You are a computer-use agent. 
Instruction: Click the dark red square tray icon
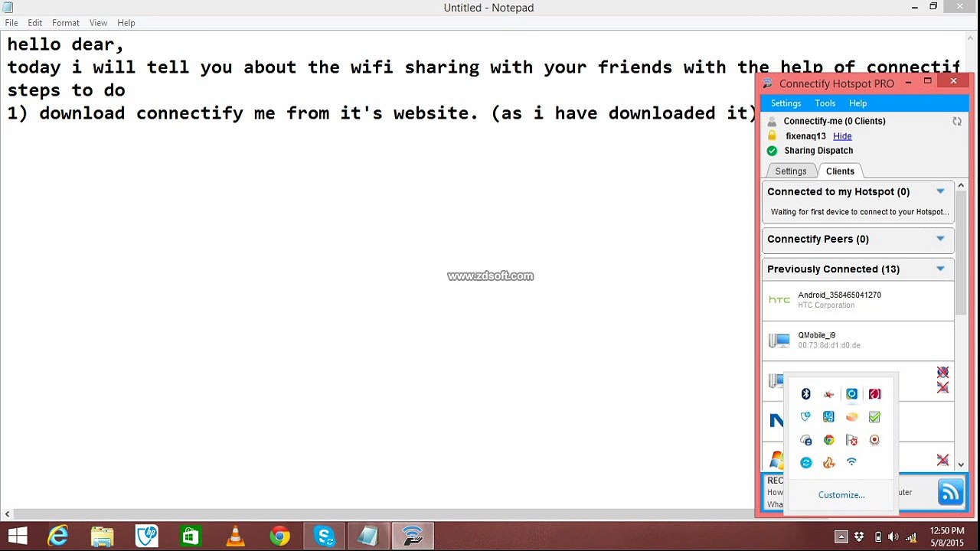[x=874, y=394]
